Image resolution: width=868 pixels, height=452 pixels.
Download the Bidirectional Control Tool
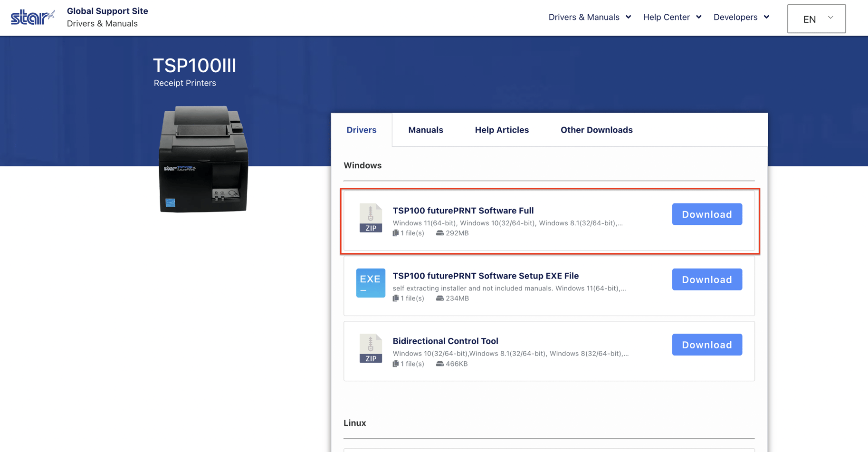(x=706, y=345)
